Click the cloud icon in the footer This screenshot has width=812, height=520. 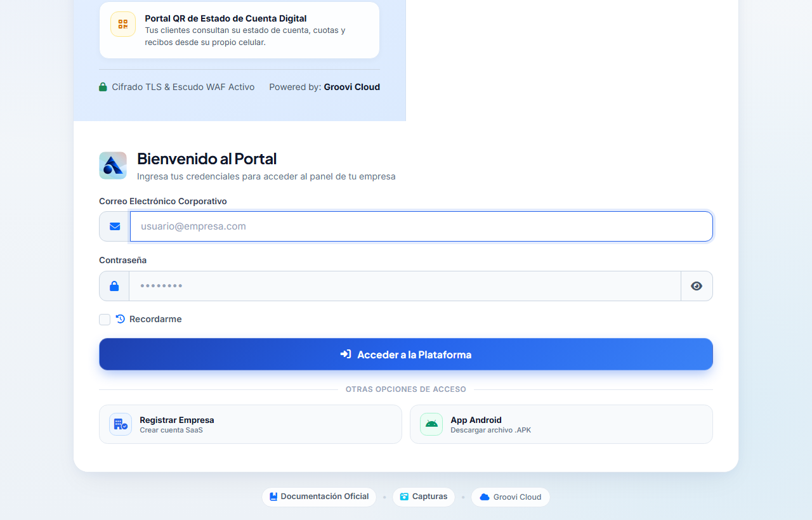tap(485, 497)
